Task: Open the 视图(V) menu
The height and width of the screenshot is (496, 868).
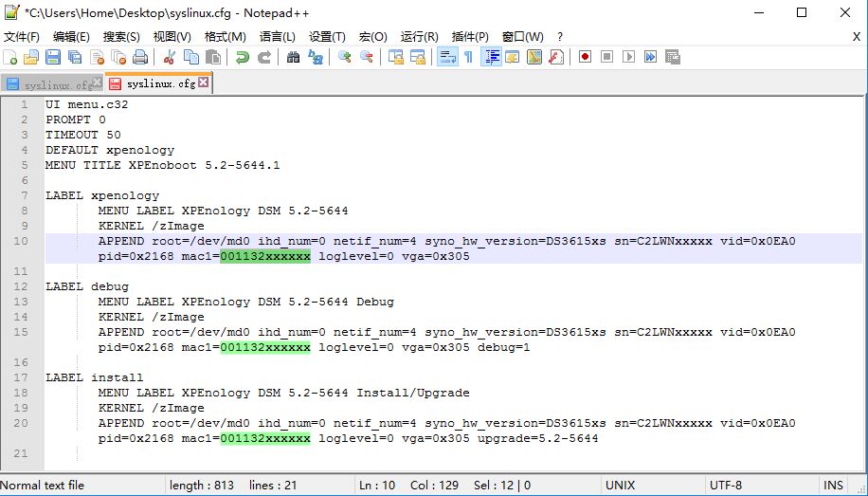Action: (x=172, y=37)
